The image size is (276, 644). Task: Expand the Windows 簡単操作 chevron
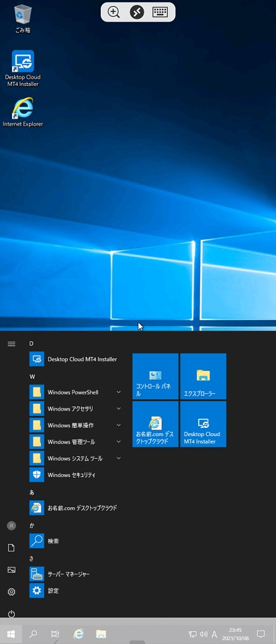pyautogui.click(x=118, y=425)
